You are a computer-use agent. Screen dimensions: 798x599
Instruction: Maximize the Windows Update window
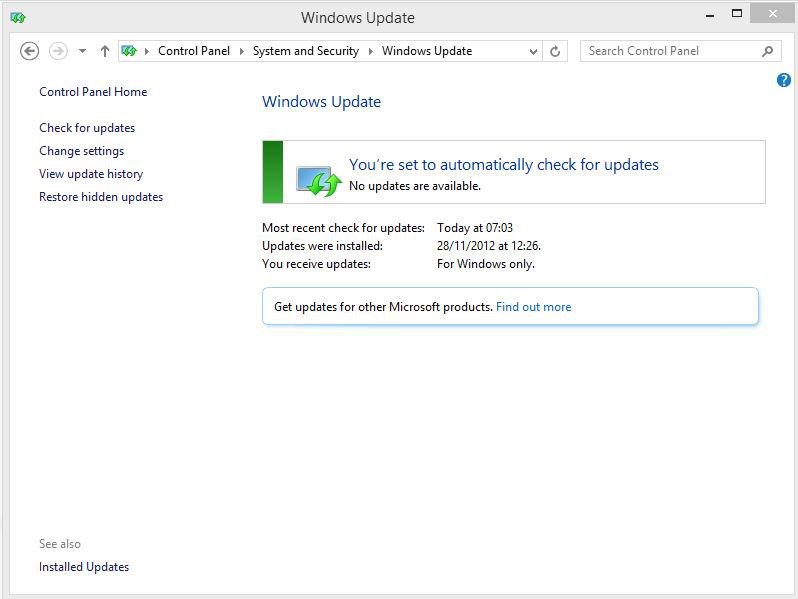pos(736,14)
